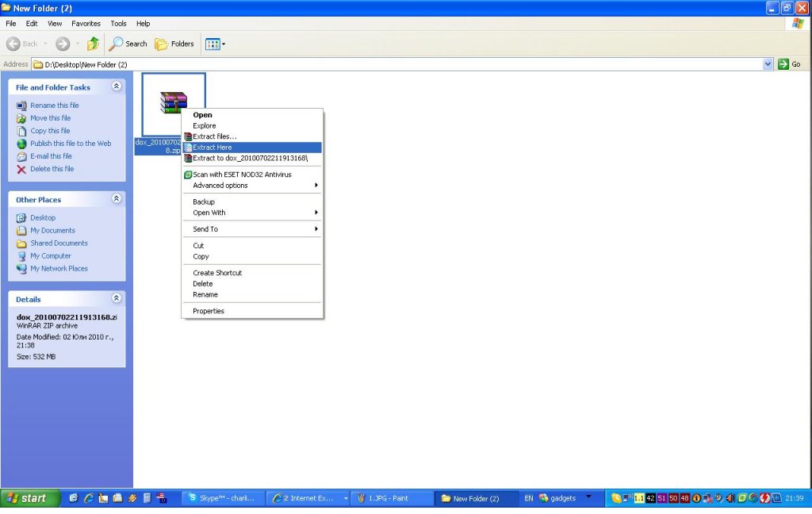This screenshot has width=812, height=514.
Task: Switch to Skype taskbar button
Action: [224, 498]
